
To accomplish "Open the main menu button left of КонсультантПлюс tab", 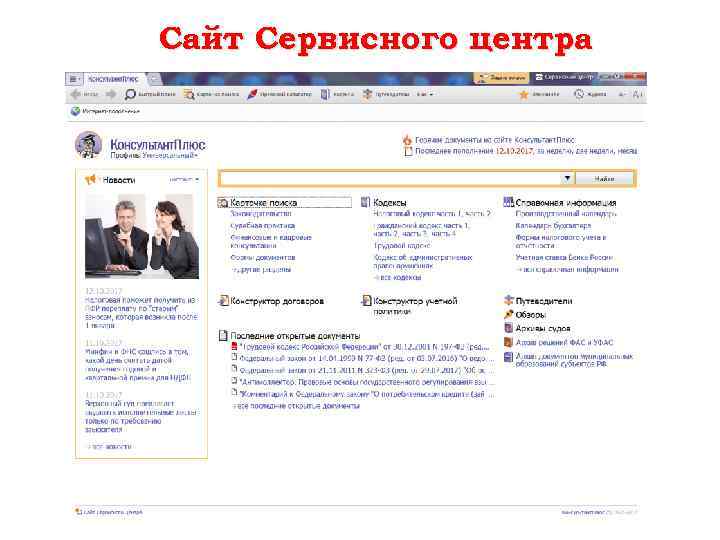I will coord(74,79).
